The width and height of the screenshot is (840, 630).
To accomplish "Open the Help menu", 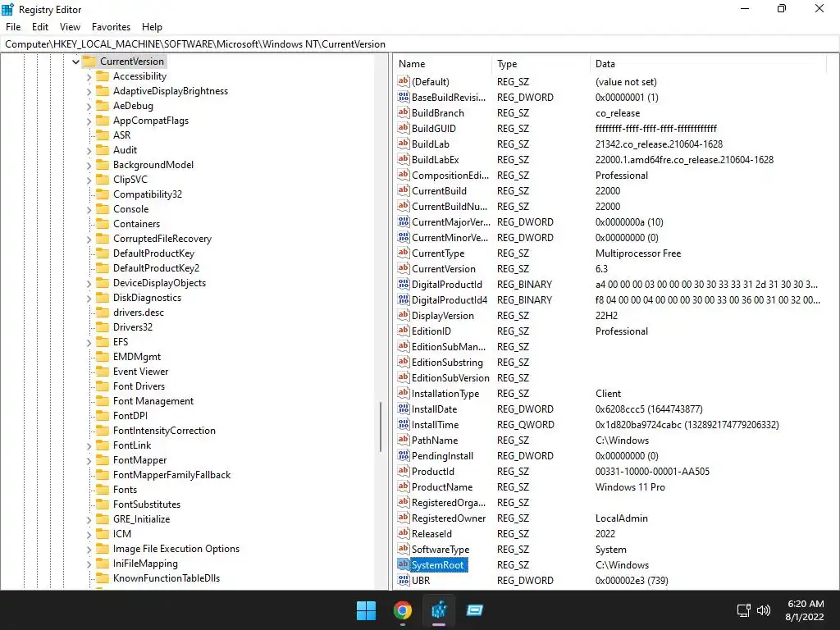I will coord(152,27).
